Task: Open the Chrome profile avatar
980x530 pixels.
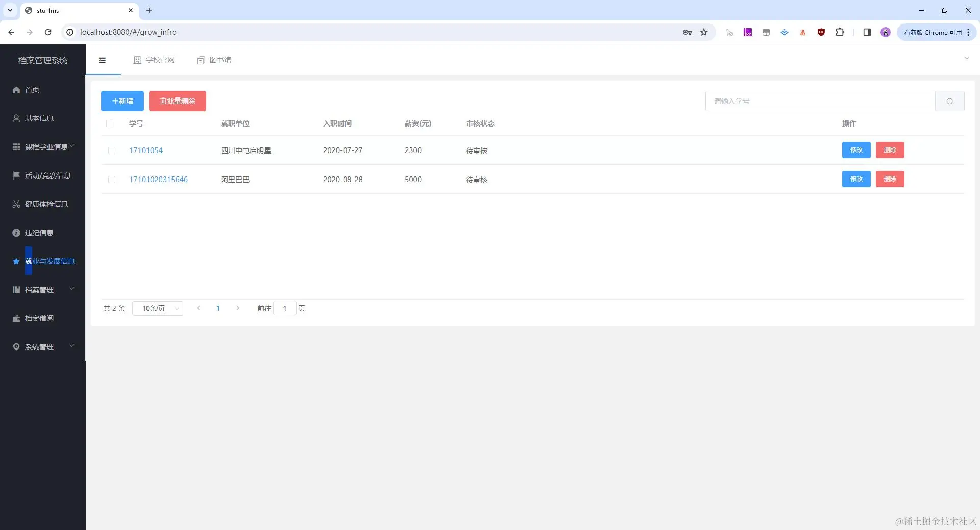Action: pos(885,32)
